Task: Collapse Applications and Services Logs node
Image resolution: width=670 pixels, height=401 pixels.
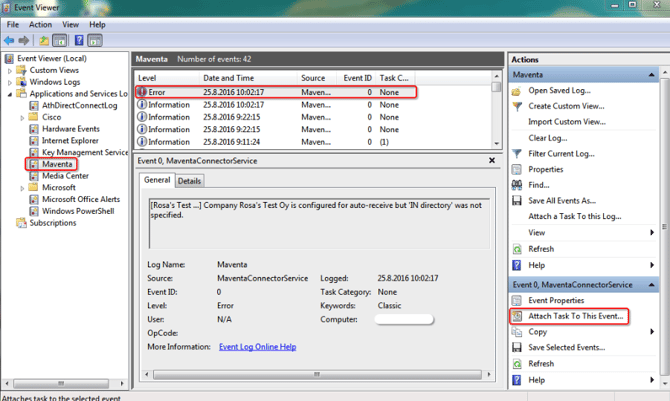Action: click(10, 94)
